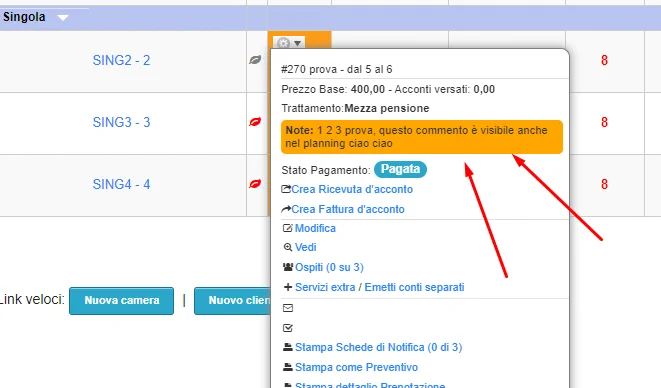The height and width of the screenshot is (388, 661).
Task: Open room SING2 - 2 link
Action: pyautogui.click(x=121, y=60)
